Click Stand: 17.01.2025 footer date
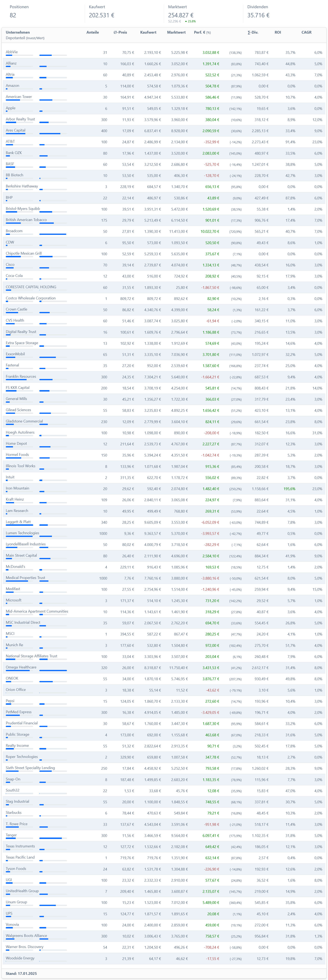Image resolution: width=328 pixels, height=980 pixels. pyautogui.click(x=21, y=974)
